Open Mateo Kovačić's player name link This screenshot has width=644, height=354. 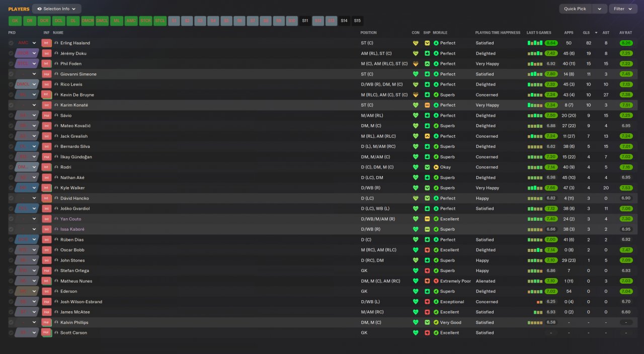pyautogui.click(x=75, y=126)
